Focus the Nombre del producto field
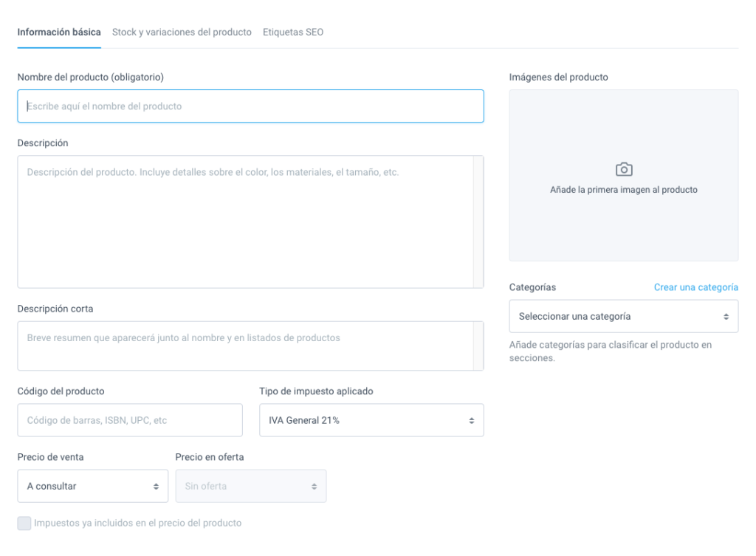Viewport: 756px width, 556px height. pos(251,106)
